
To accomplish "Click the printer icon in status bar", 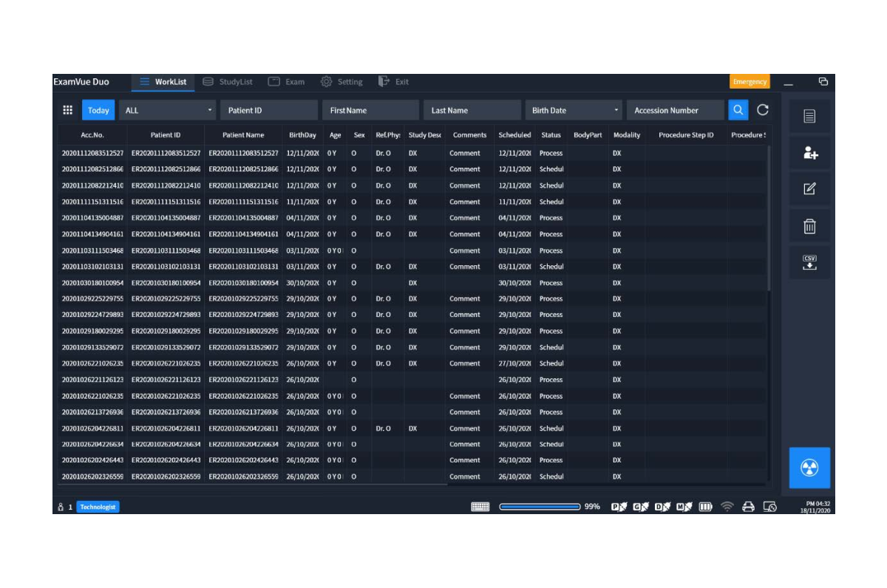I will coord(748,507).
